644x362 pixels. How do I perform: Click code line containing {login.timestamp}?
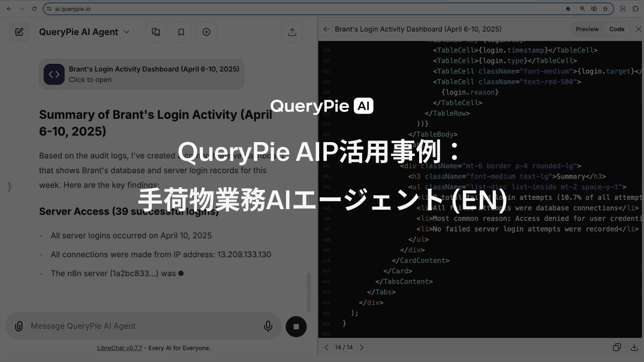click(x=515, y=50)
